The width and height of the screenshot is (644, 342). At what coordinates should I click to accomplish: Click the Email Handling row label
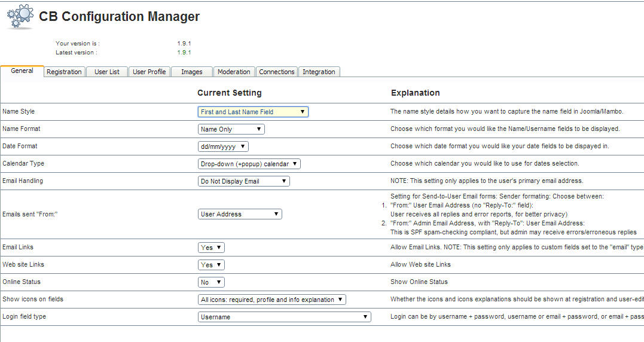23,181
